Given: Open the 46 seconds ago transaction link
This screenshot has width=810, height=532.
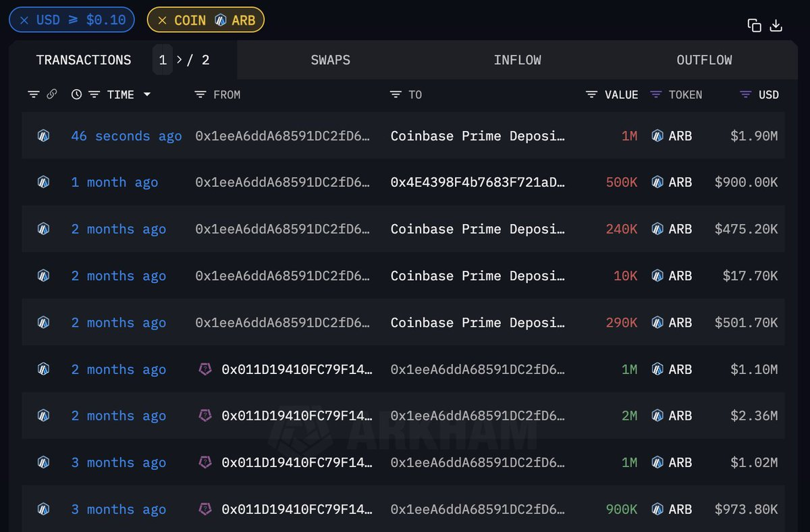Looking at the screenshot, I should (x=126, y=136).
